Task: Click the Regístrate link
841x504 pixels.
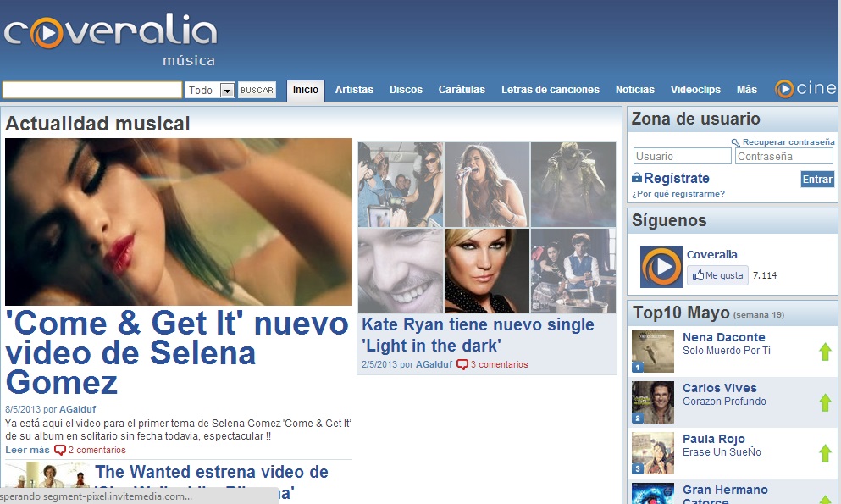Action: click(676, 179)
